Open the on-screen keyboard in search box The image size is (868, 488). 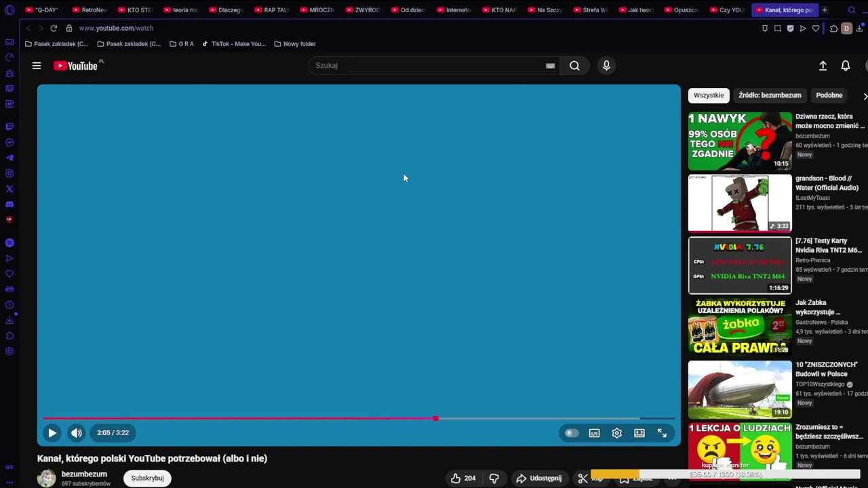click(x=550, y=66)
